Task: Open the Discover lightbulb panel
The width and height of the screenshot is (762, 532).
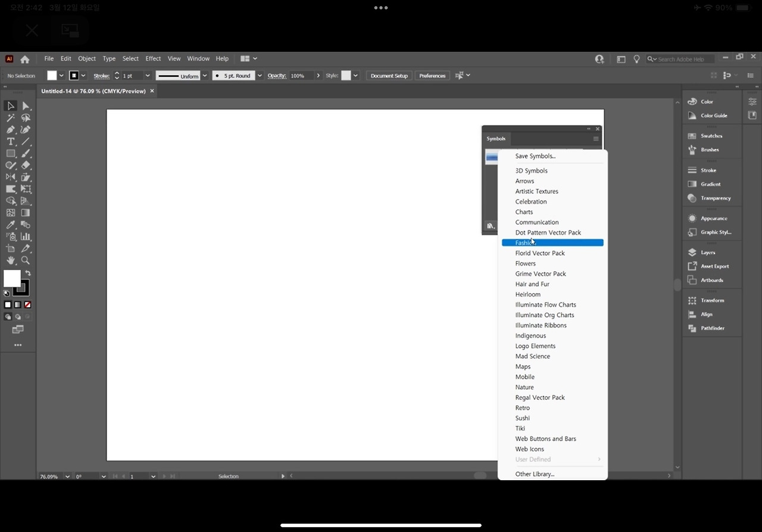Action: click(636, 59)
